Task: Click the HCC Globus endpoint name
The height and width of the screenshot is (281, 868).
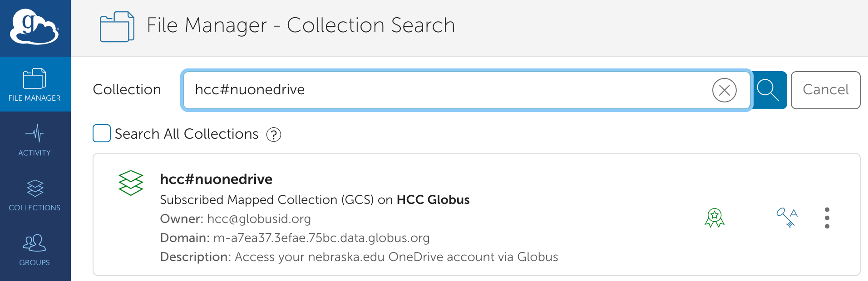Action: point(433,200)
